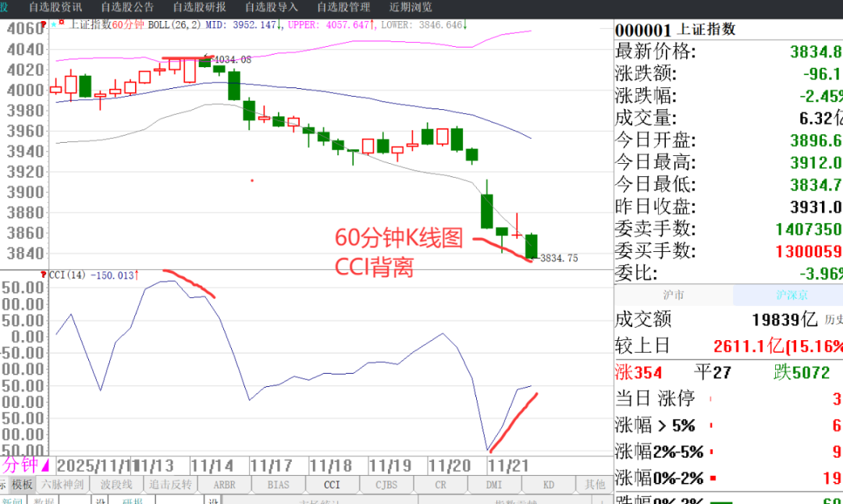The image size is (843, 504).
Task: Click the 今日开盘 row label
Action: 656,140
